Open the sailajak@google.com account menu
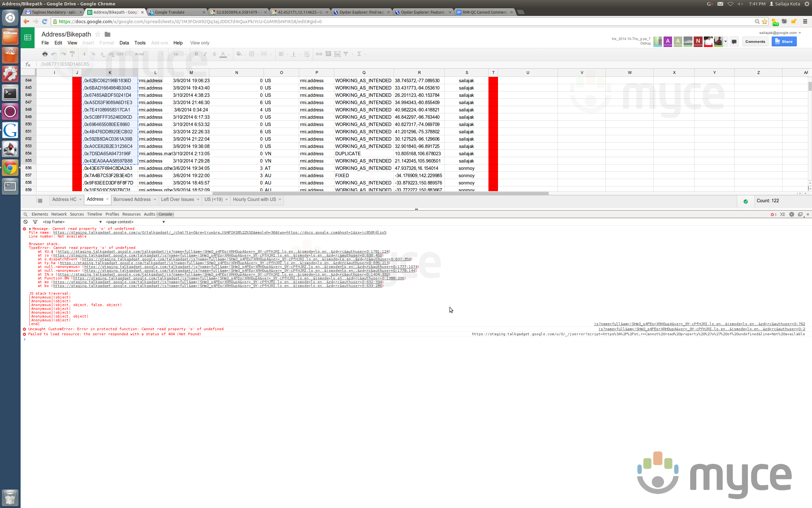 point(780,33)
